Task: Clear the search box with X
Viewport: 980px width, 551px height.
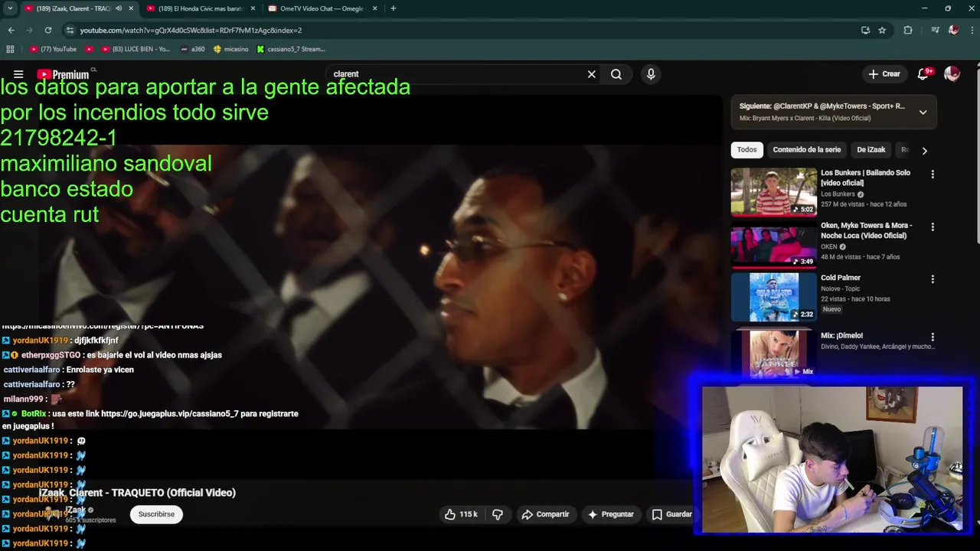Action: tap(591, 74)
